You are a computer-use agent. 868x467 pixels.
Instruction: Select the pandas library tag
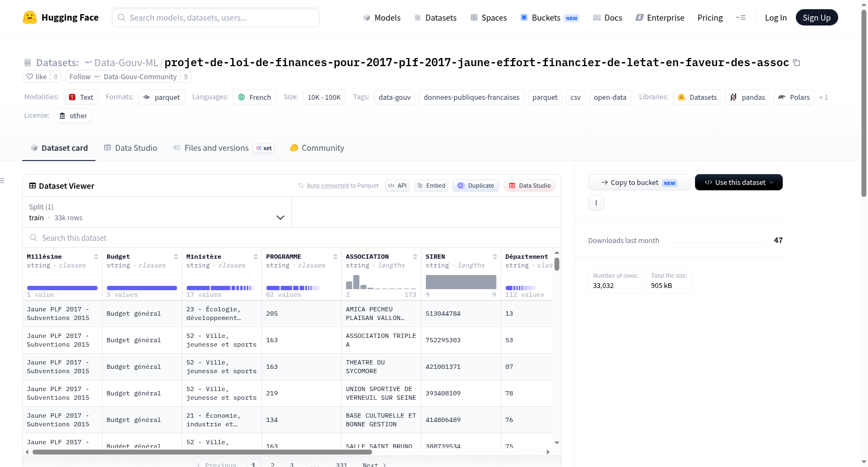pos(748,98)
